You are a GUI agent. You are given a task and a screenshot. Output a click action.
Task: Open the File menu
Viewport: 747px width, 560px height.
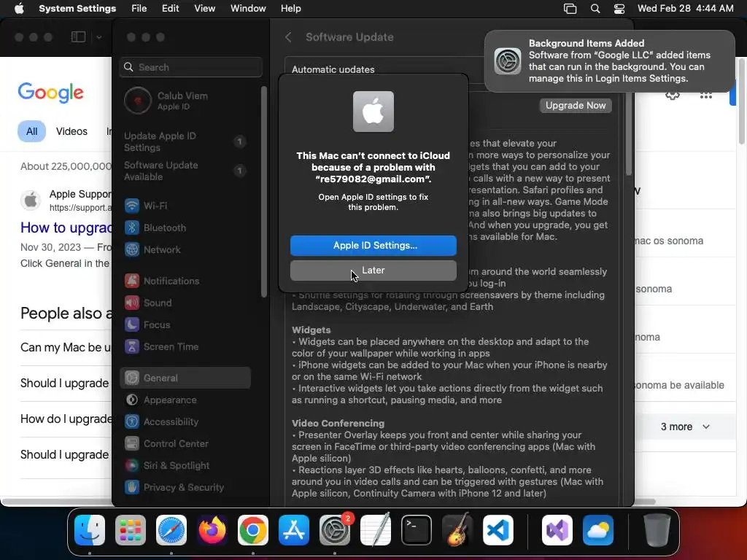tap(139, 9)
